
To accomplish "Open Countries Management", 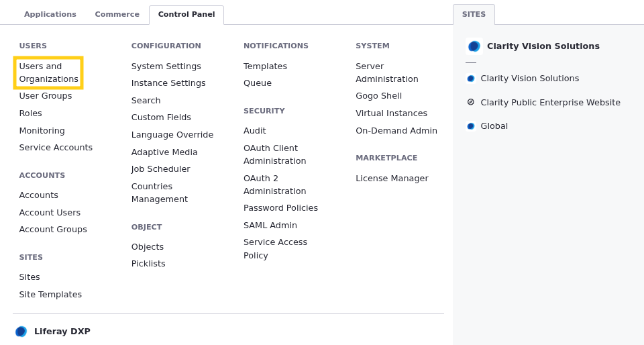I will coord(160,193).
